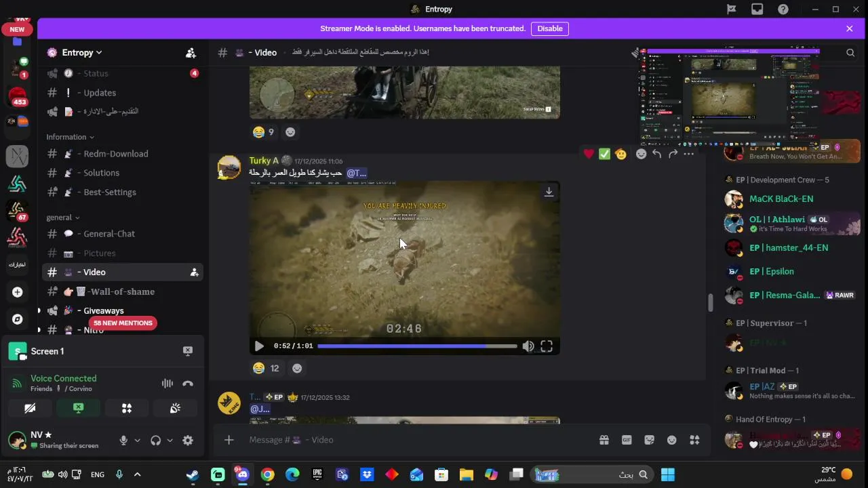The height and width of the screenshot is (488, 868).
Task: Disconnect from voice with hang-up icon
Action: coord(188,384)
